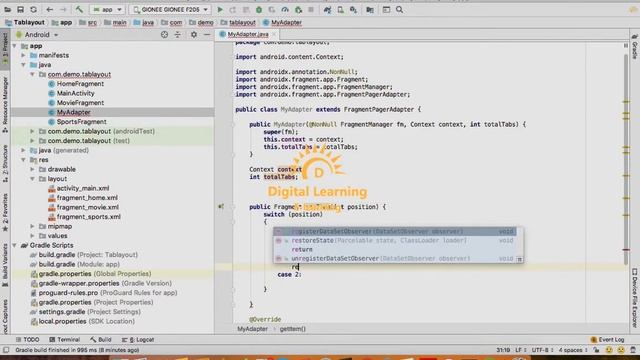This screenshot has width=640, height=360.
Task: Click the gutter override marker beside getItem
Action: tap(221, 207)
